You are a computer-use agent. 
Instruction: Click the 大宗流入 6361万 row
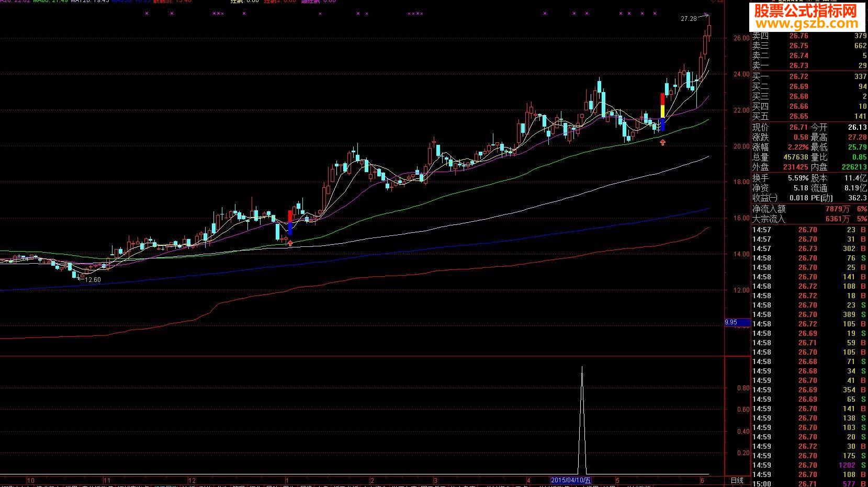pos(809,219)
